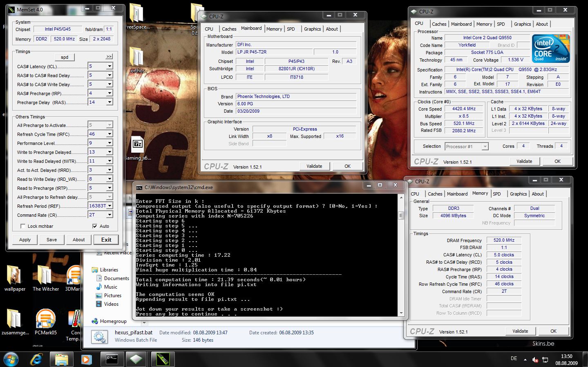
Task: Open the zusammge... desktop folder
Action: pyautogui.click(x=15, y=322)
